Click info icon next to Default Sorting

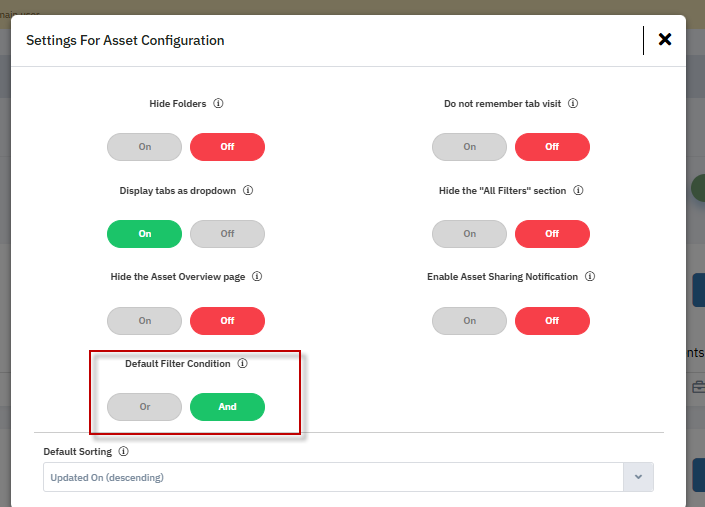tap(124, 452)
